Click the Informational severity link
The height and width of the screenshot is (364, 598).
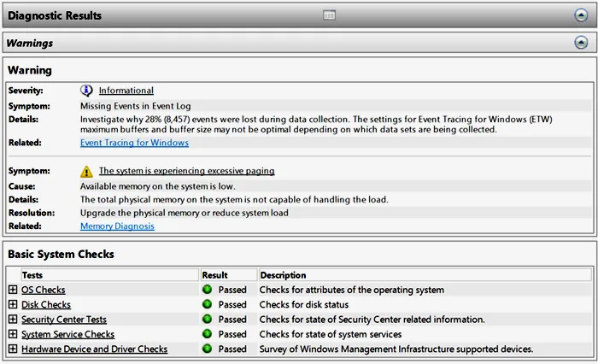pyautogui.click(x=126, y=91)
